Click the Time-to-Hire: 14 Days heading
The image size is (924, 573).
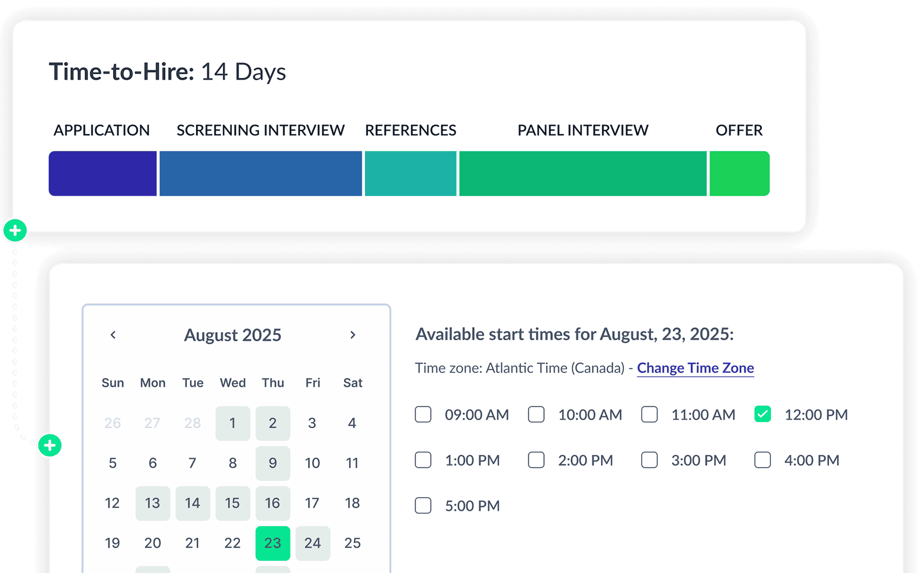click(x=167, y=72)
